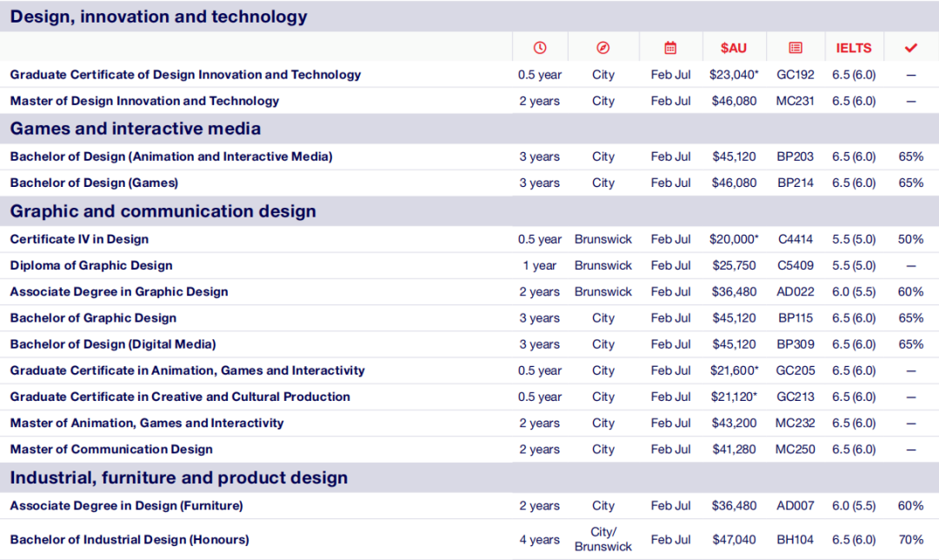
Task: Select Industrial, furniture and product design heading
Action: tap(178, 477)
